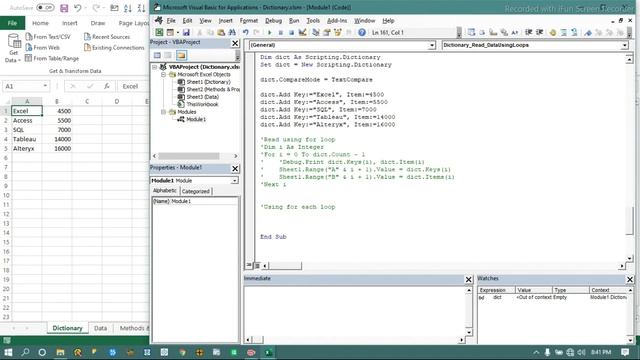
Task: Click the Break (pause) toolbar icon
Action: coord(280,33)
